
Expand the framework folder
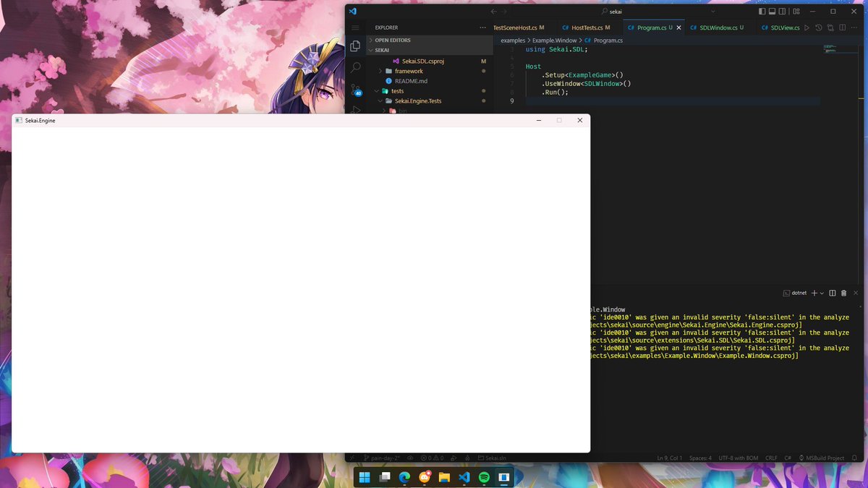coord(430,71)
